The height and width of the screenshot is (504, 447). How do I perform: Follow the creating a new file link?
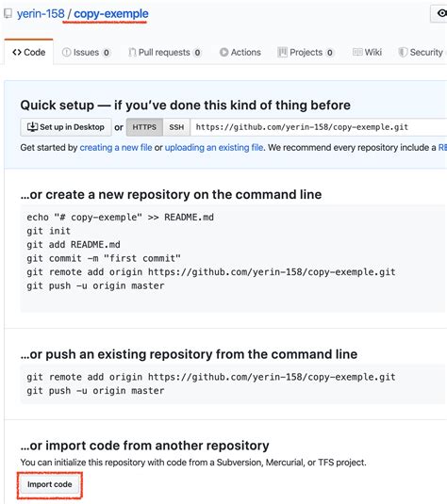116,148
